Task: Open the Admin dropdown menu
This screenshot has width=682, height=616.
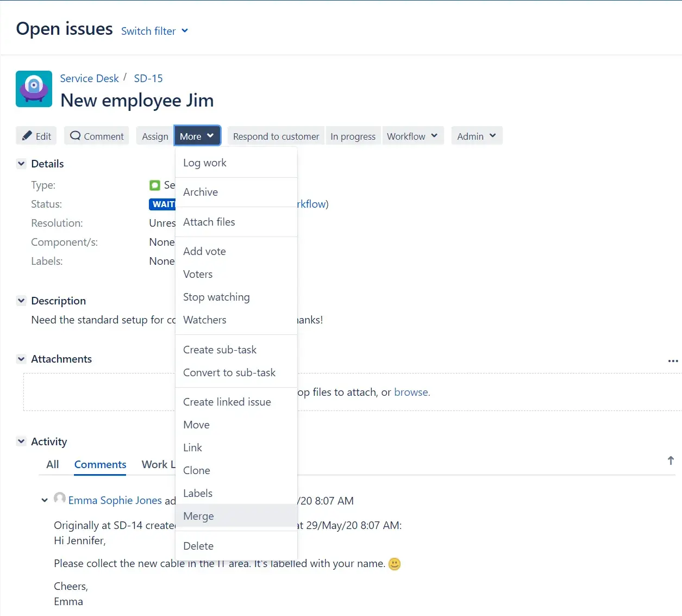Action: point(476,136)
